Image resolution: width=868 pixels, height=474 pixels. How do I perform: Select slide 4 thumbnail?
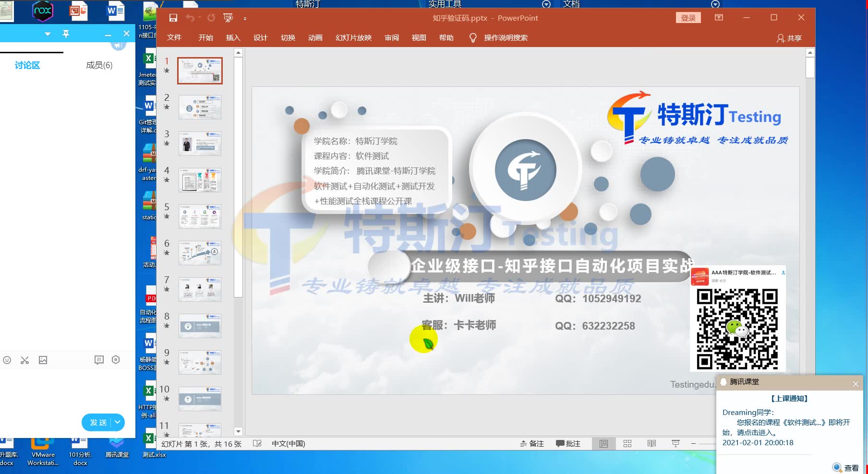pos(200,180)
